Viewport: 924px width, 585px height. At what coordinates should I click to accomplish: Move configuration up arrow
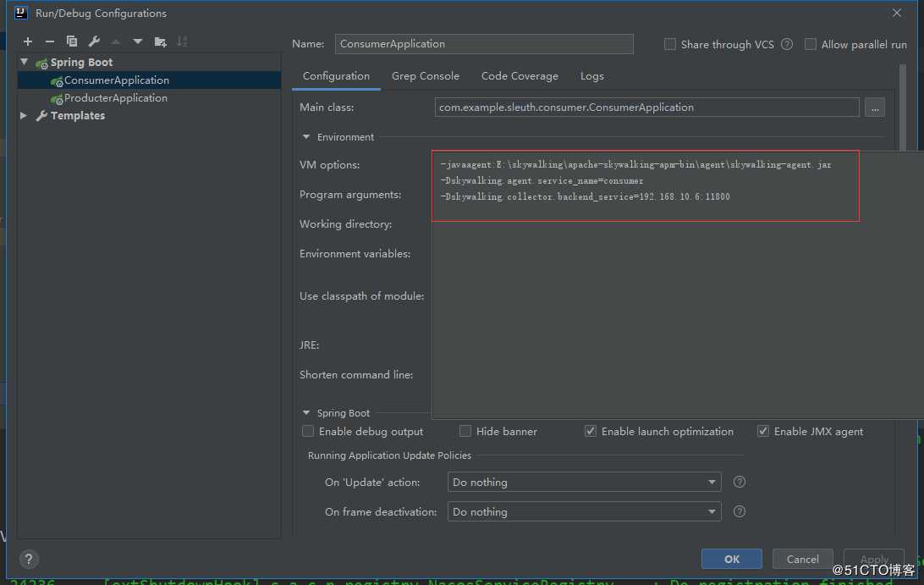(115, 41)
